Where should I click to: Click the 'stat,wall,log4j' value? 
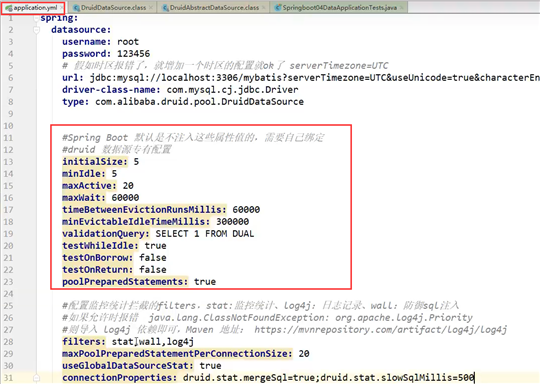[153, 342]
